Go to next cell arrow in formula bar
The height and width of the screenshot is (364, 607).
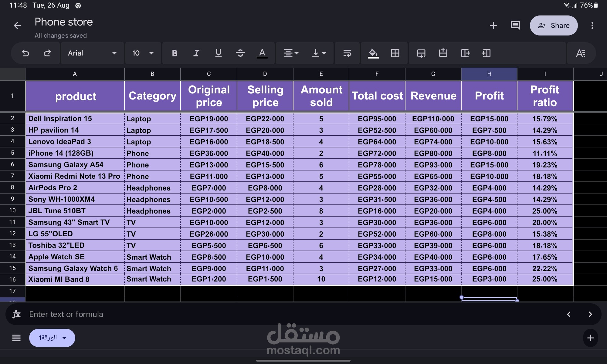click(x=590, y=314)
